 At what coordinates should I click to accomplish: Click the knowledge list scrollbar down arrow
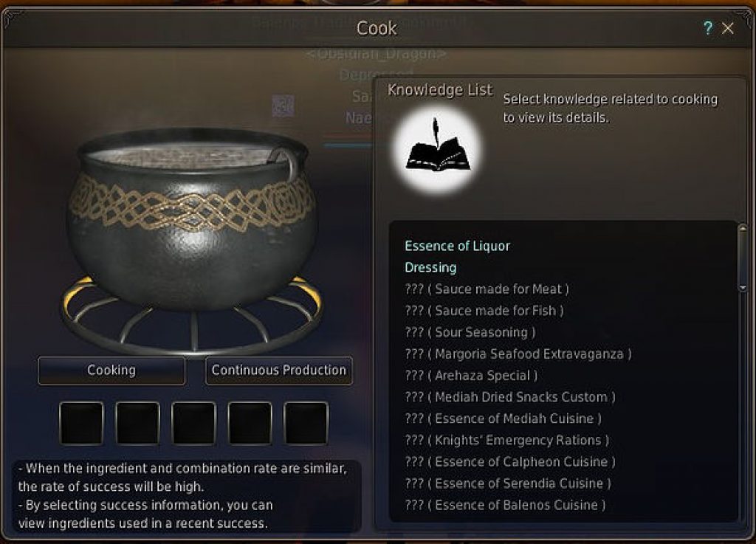click(743, 288)
